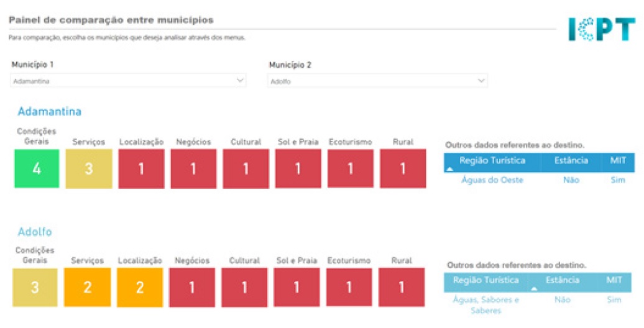Sort by MIT column in Adamantina table

click(617, 161)
